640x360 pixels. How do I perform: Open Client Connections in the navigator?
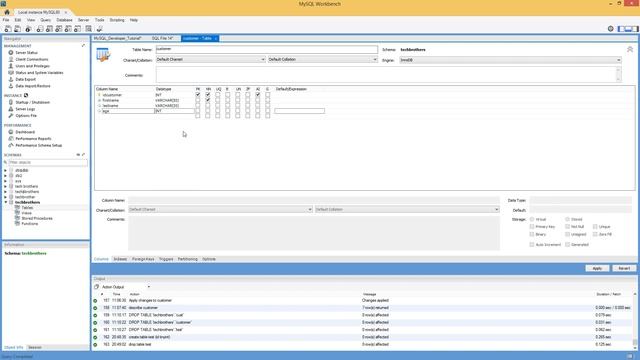pyautogui.click(x=31, y=59)
